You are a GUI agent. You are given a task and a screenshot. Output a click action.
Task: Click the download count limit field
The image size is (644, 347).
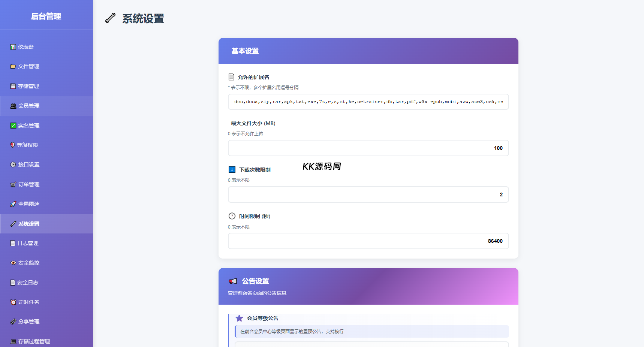click(368, 194)
